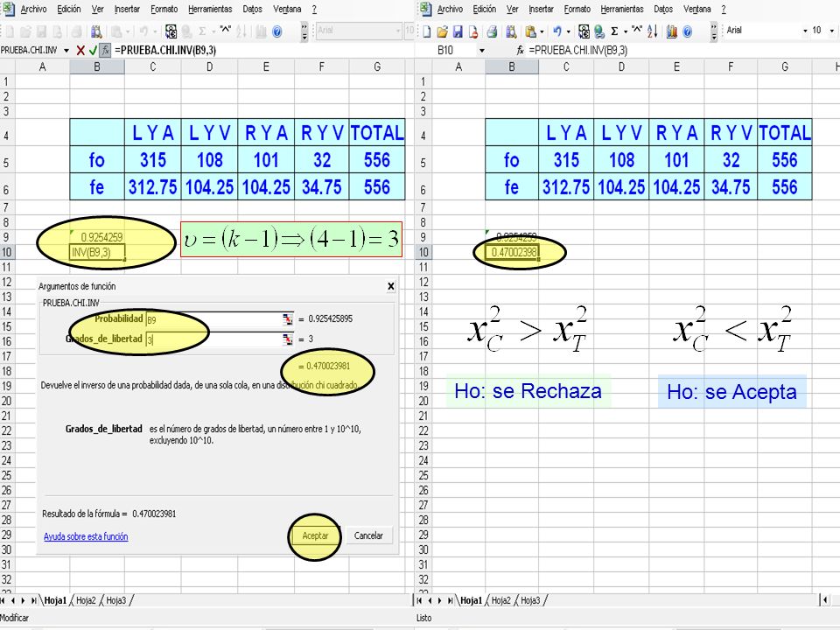Click Grados_de_libertad input field containing 3
This screenshot has width=840, height=630.
213,339
